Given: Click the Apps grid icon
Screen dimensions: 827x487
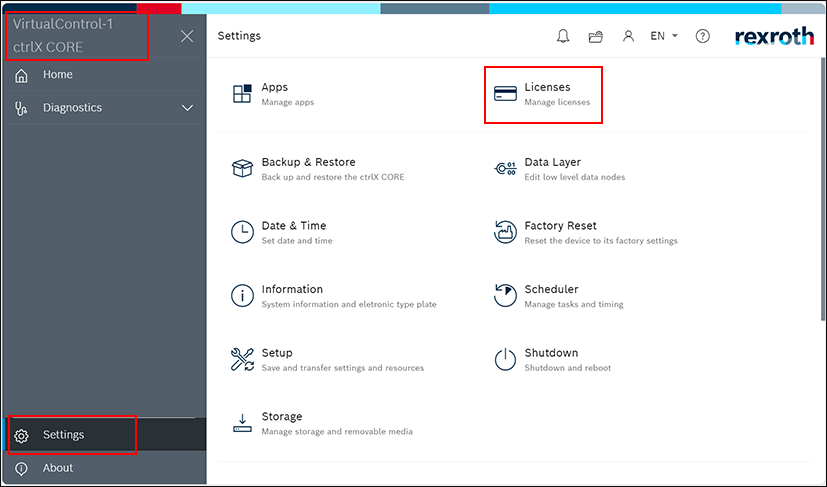Looking at the screenshot, I should (x=242, y=93).
